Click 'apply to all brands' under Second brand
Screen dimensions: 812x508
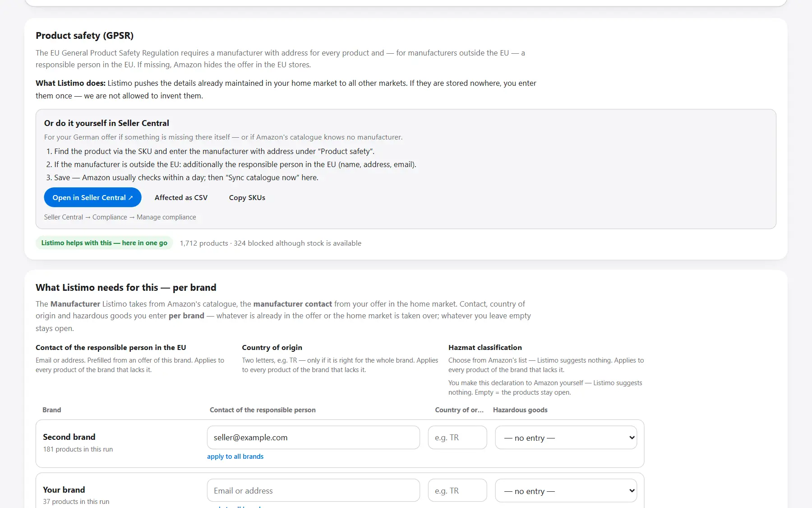coord(235,457)
